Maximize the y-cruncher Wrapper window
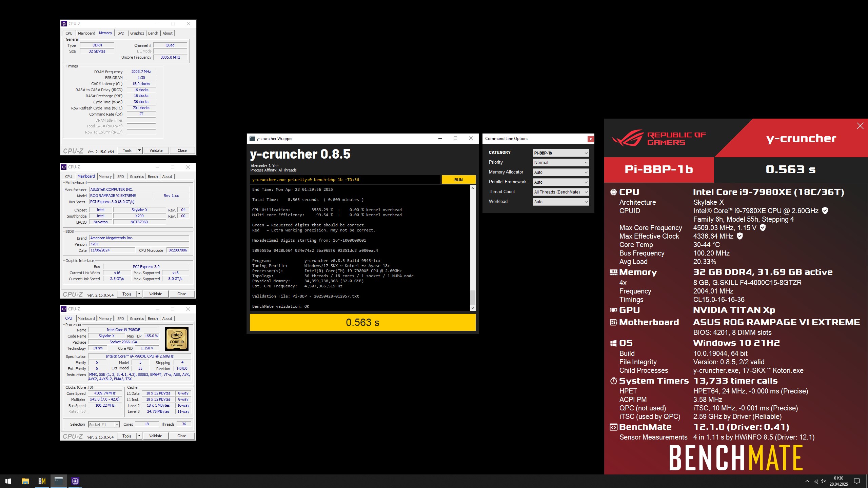 coord(455,138)
